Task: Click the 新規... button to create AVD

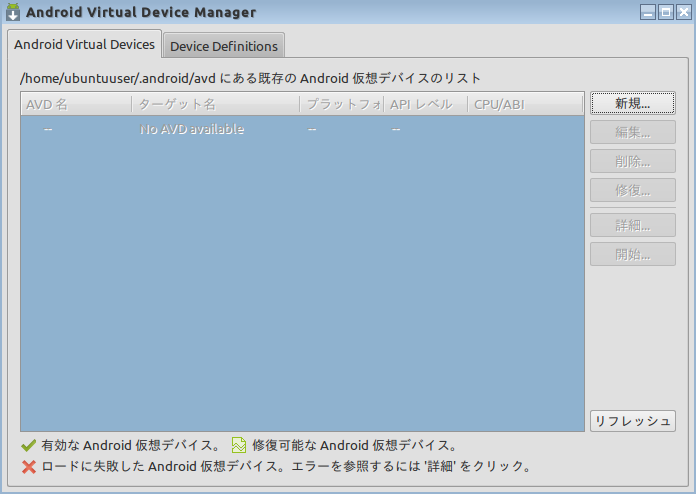Action: 633,103
